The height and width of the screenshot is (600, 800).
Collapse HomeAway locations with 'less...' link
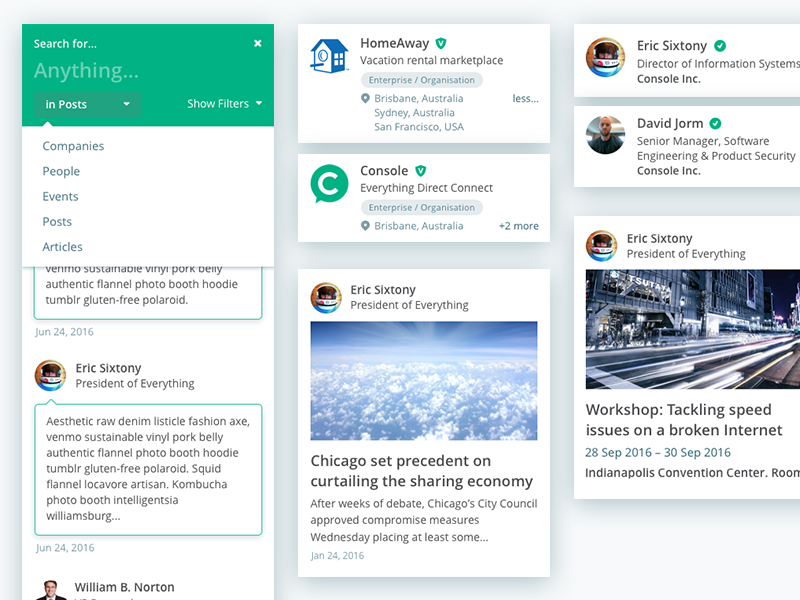[x=525, y=98]
